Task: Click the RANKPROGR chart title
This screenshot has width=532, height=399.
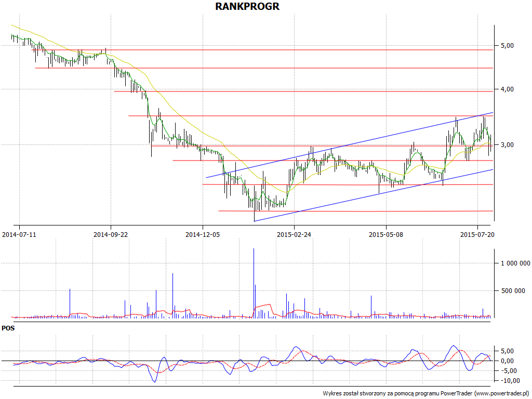Action: (x=247, y=6)
